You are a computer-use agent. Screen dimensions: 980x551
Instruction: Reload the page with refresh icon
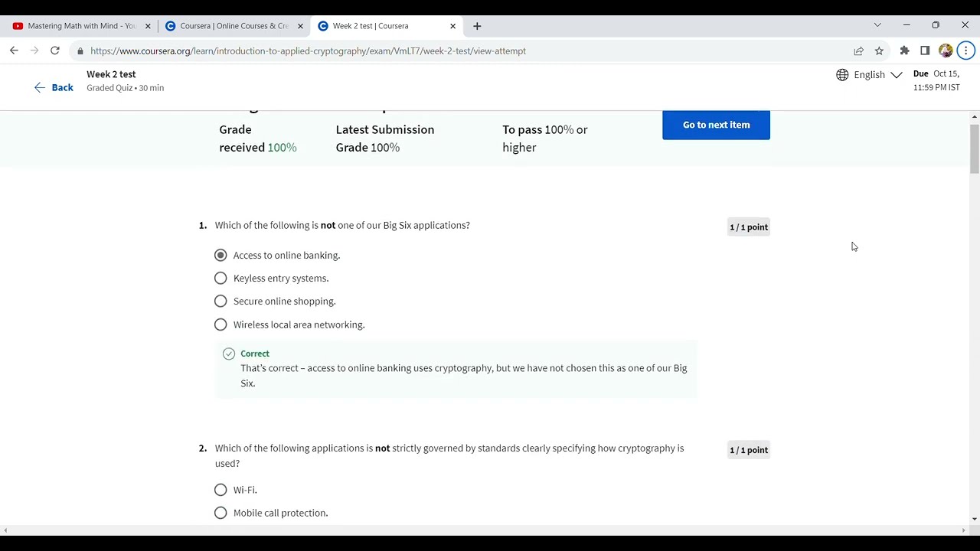54,51
